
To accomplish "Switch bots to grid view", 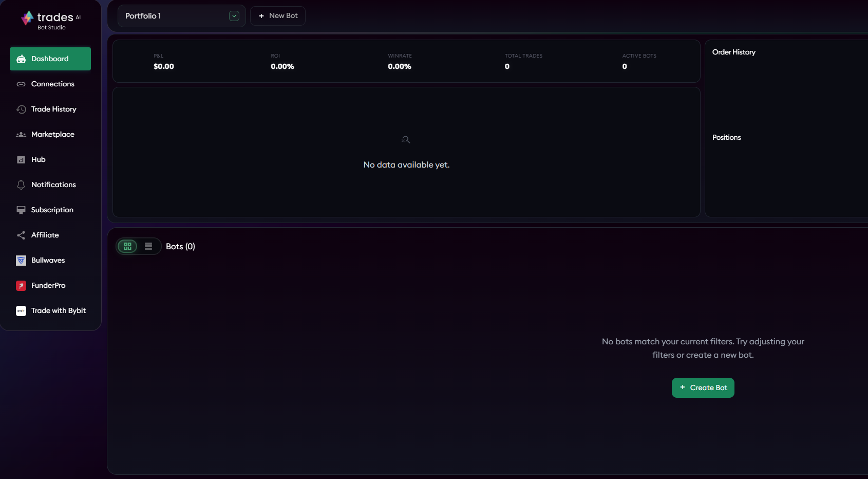I will click(x=127, y=246).
